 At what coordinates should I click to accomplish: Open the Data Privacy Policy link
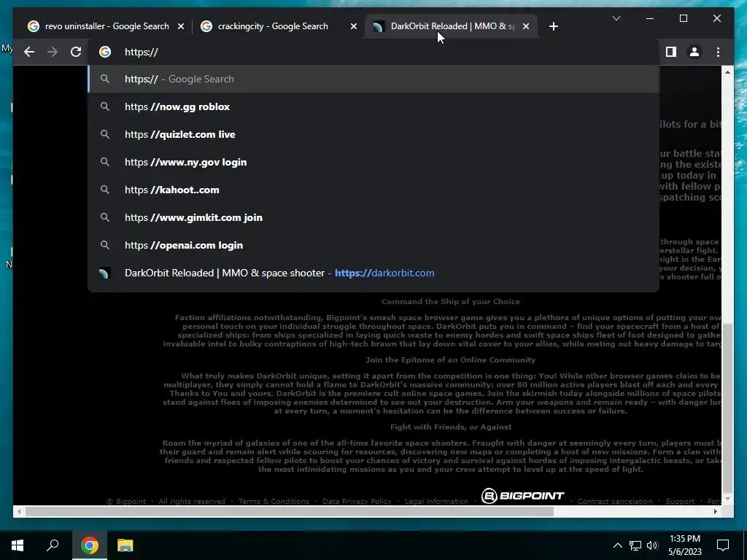pos(357,501)
